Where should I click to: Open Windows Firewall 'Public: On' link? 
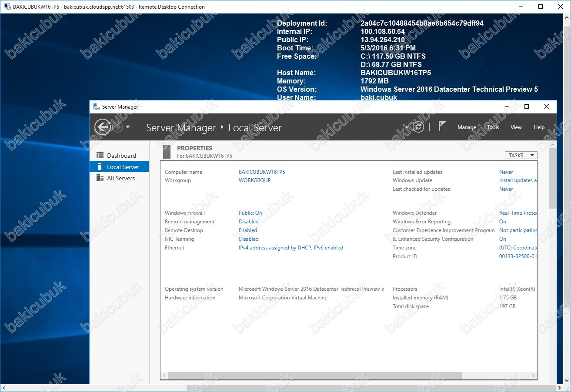(x=250, y=213)
